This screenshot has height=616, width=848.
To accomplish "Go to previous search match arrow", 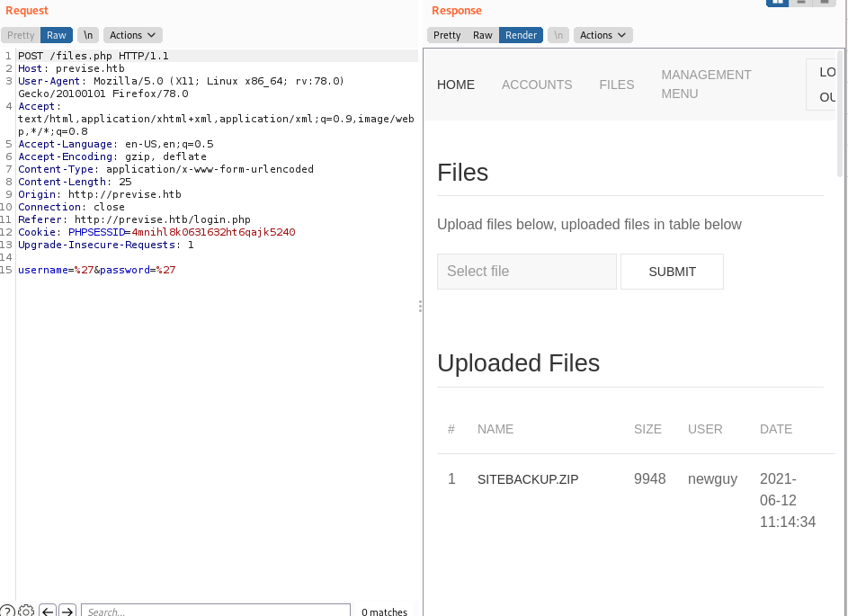I will click(49, 612).
